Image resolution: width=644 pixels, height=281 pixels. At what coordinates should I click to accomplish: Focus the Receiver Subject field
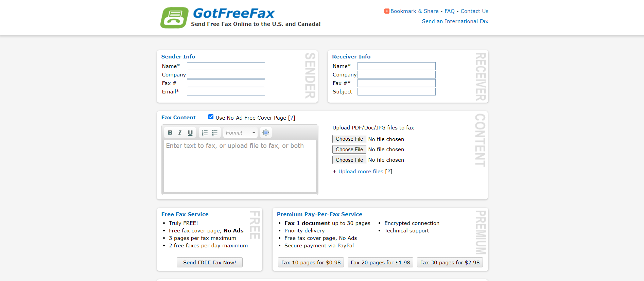(397, 92)
